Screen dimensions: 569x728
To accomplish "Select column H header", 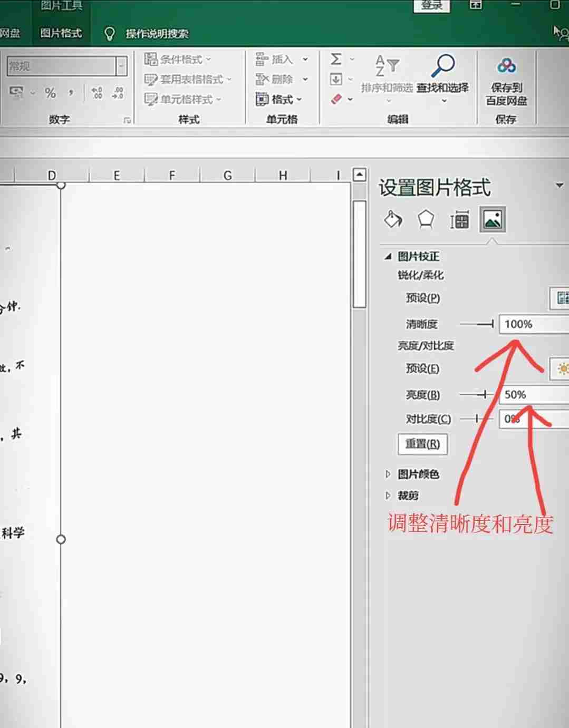I will [x=283, y=176].
